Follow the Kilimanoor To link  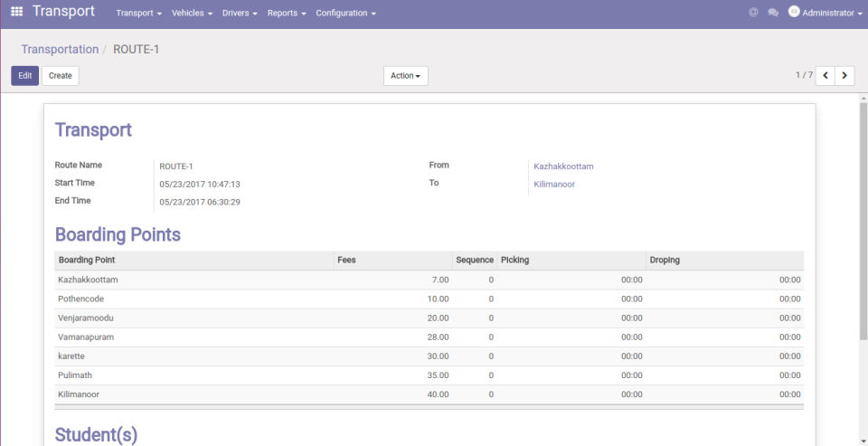(x=554, y=185)
